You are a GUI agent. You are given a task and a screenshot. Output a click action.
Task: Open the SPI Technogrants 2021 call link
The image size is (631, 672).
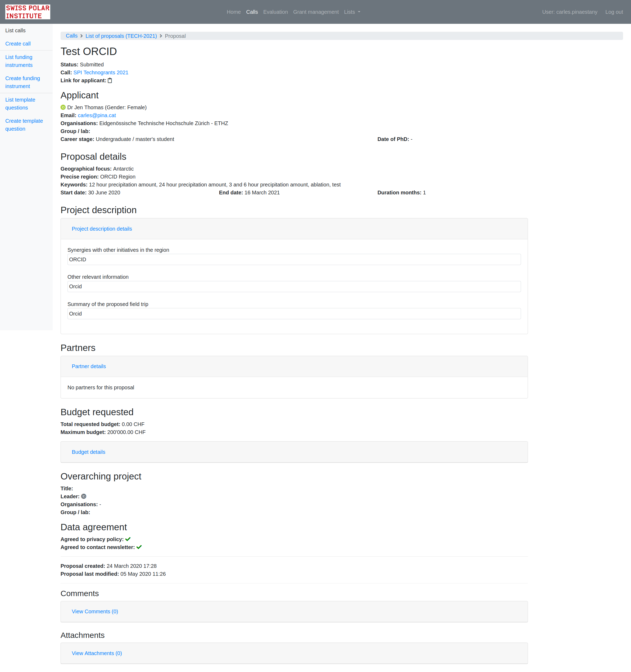tap(101, 72)
